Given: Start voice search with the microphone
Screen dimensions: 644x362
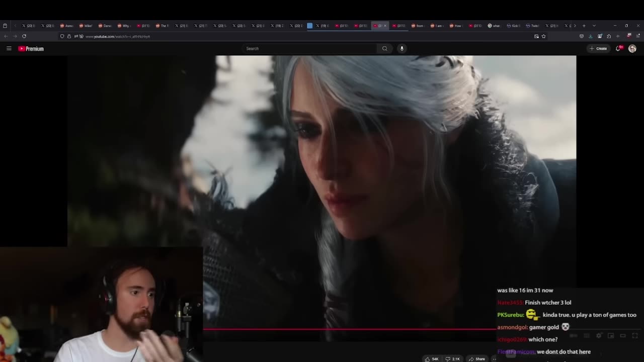Looking at the screenshot, I should click(x=401, y=48).
